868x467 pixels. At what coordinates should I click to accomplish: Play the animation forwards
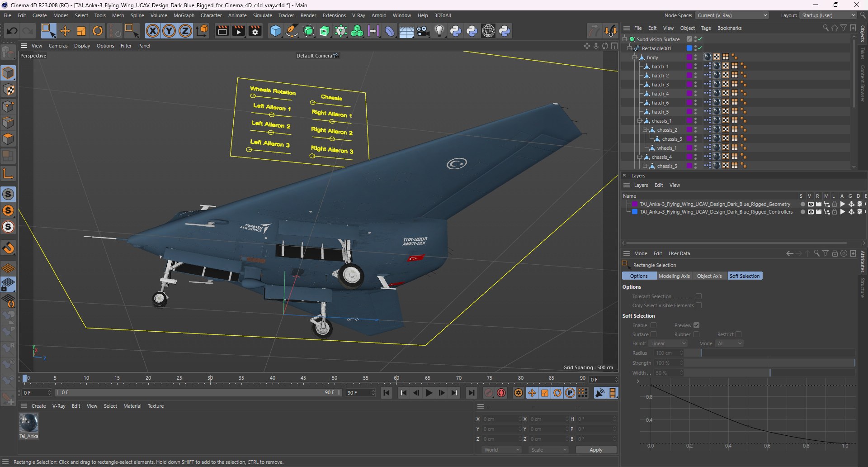coord(429,393)
